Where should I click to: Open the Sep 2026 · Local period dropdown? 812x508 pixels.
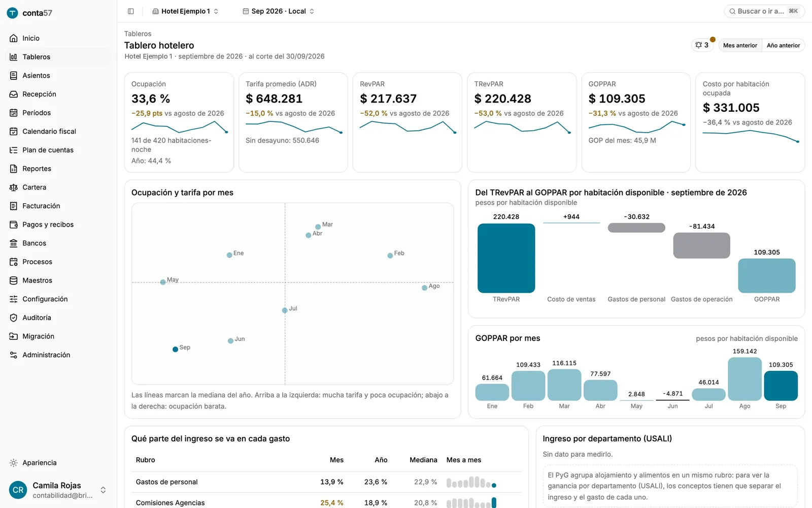[278, 11]
